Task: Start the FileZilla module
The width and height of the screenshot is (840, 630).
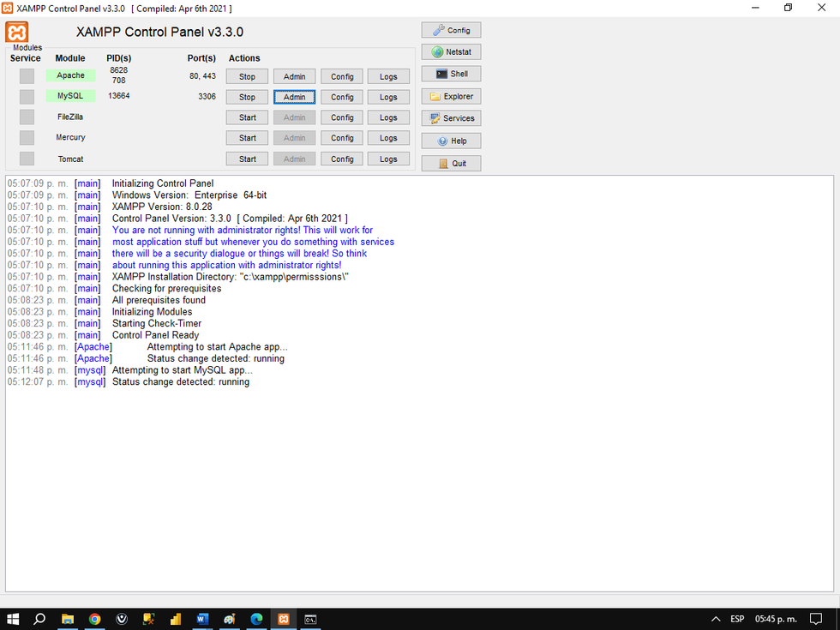Action: [x=247, y=117]
